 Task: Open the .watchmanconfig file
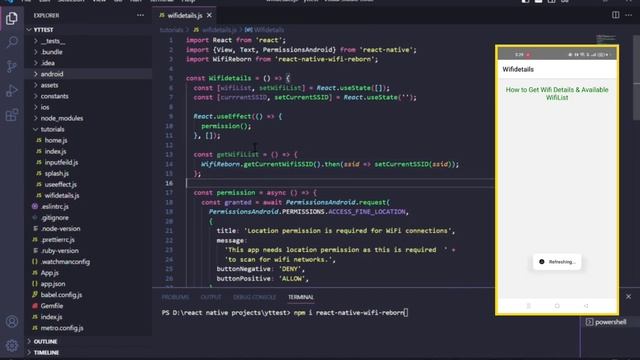pyautogui.click(x=88, y=262)
